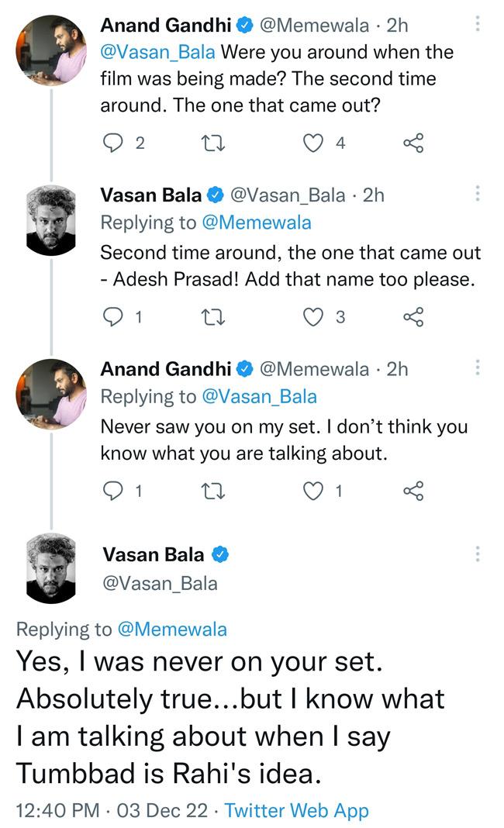Open the Twitter Web App source link
The width and height of the screenshot is (504, 828).
296,810
